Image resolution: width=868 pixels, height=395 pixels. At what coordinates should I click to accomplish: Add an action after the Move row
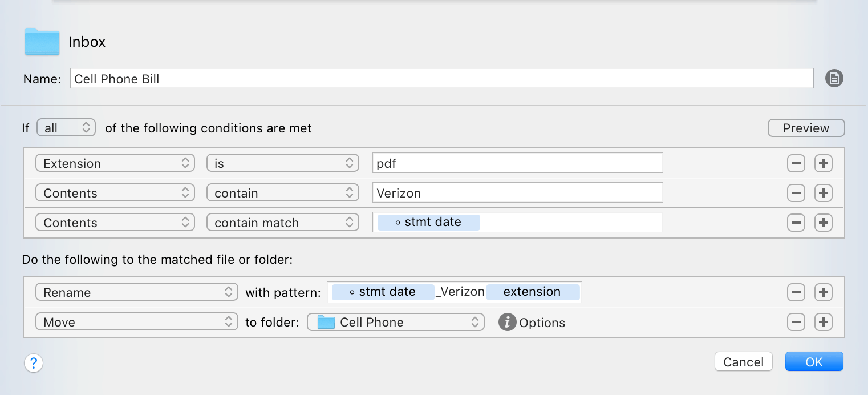pyautogui.click(x=823, y=322)
